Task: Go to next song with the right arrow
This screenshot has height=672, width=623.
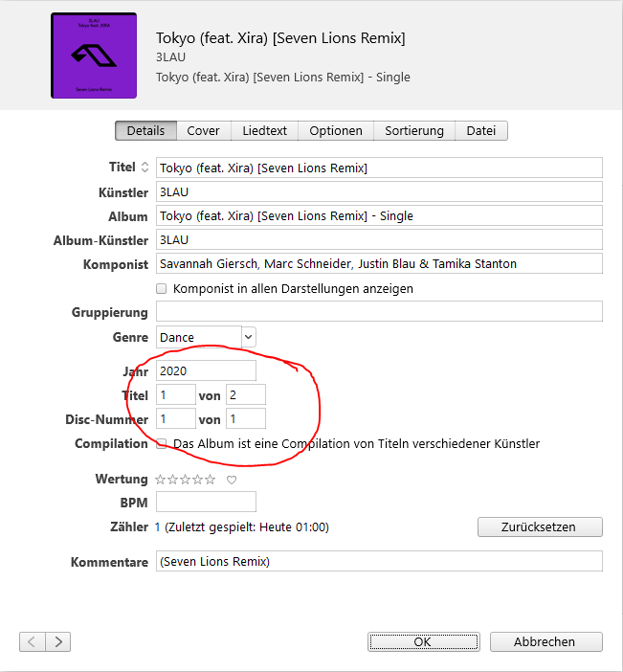Action: coord(57,642)
